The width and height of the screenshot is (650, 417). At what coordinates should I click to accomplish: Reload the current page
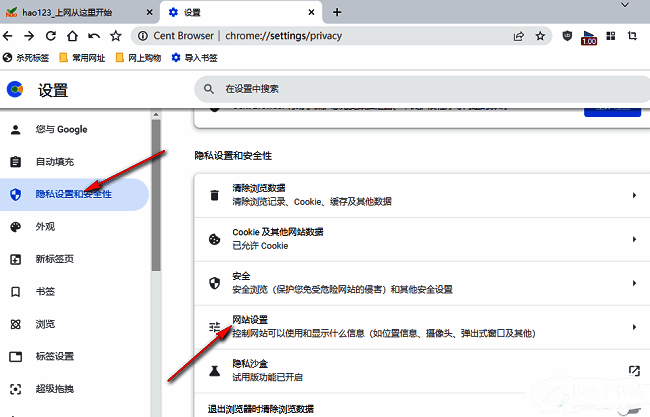[51, 36]
